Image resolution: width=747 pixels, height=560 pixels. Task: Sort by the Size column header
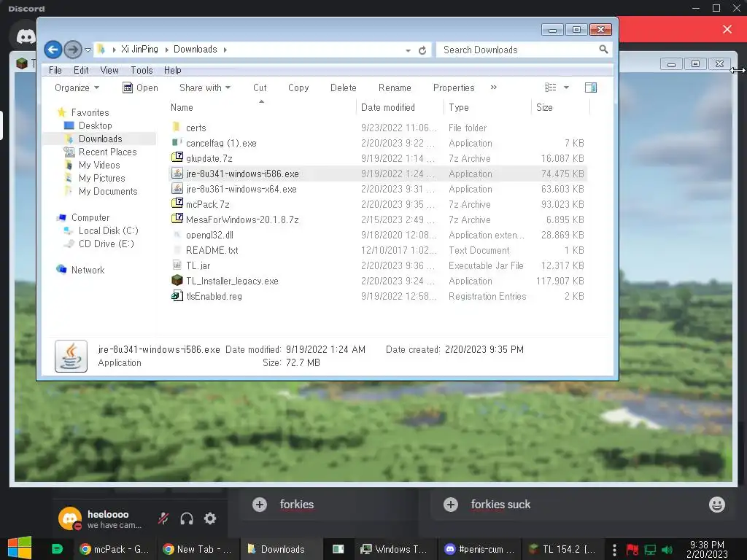(x=544, y=108)
